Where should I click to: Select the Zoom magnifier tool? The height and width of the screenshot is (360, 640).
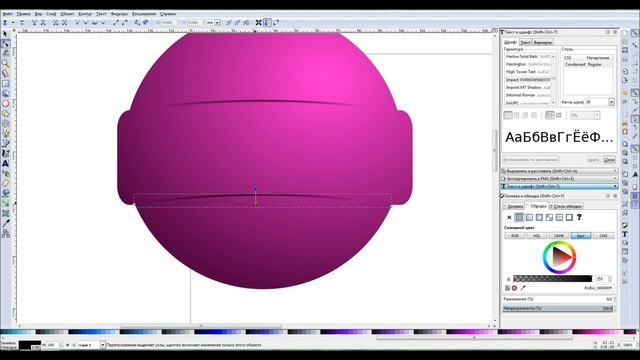(5, 64)
